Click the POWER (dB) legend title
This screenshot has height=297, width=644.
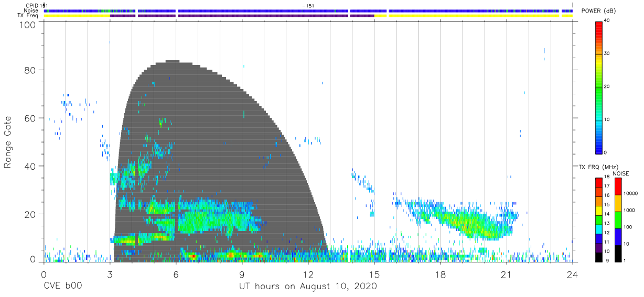click(598, 11)
